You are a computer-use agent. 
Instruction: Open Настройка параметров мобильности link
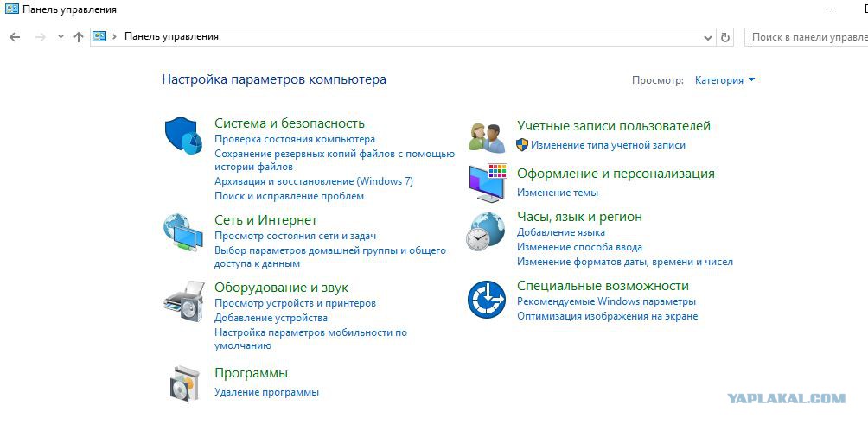tap(310, 339)
